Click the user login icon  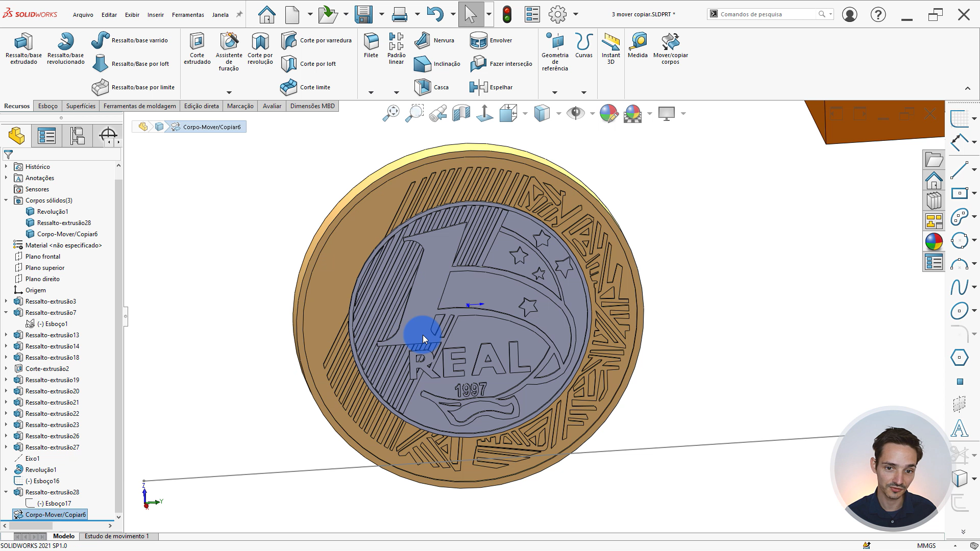point(849,14)
